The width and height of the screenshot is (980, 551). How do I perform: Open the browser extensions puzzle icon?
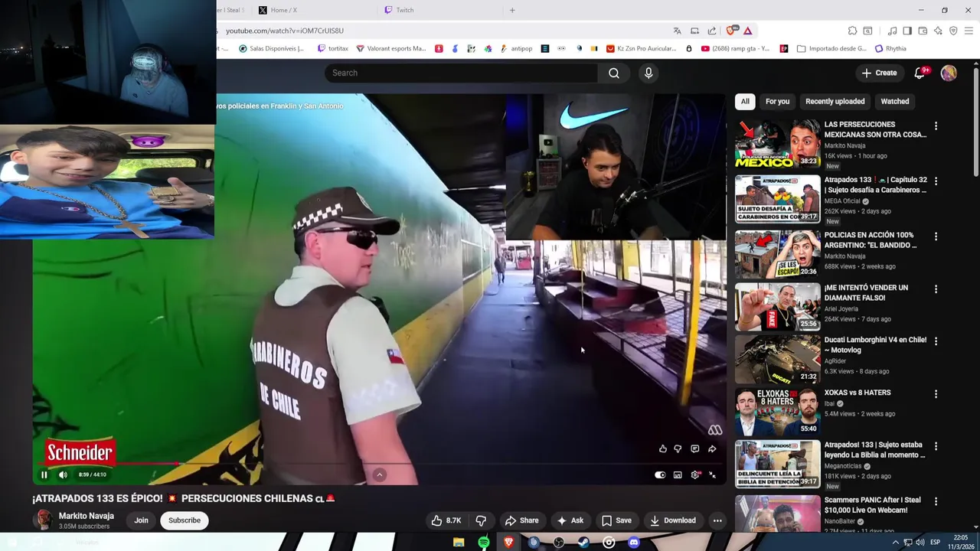(852, 31)
